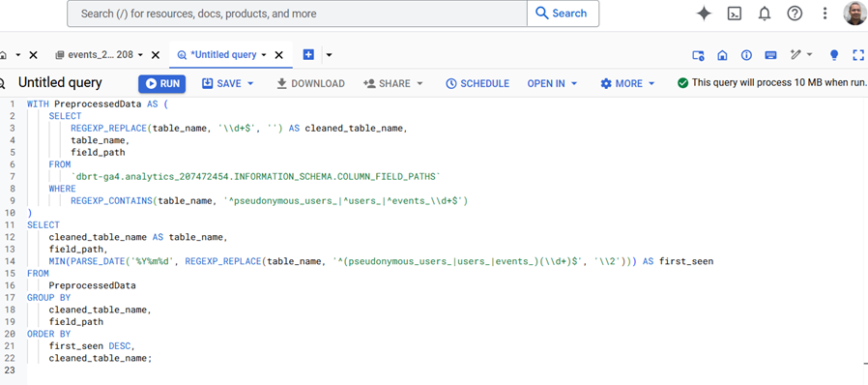
Task: Close the events_2... 208 tab
Action: (156, 55)
